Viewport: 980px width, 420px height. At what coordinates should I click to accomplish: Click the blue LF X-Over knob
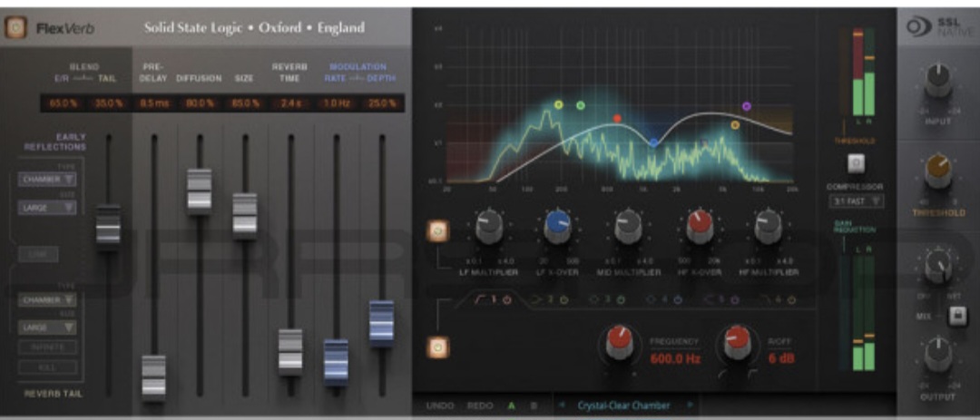[557, 226]
